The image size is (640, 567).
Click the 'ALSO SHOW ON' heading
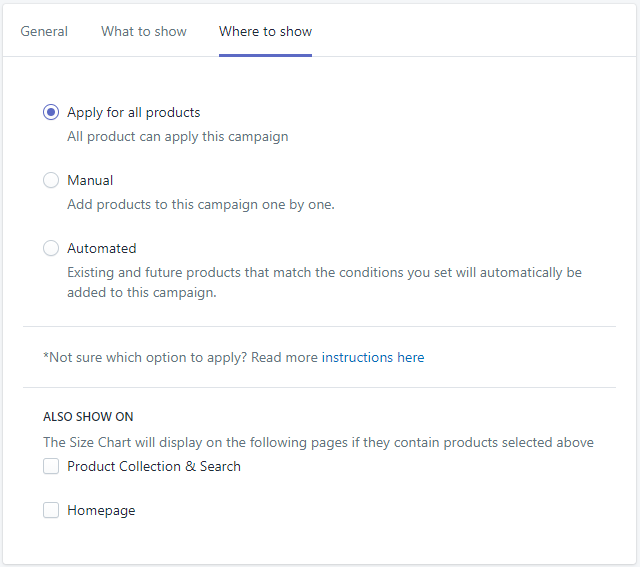[x=88, y=416]
